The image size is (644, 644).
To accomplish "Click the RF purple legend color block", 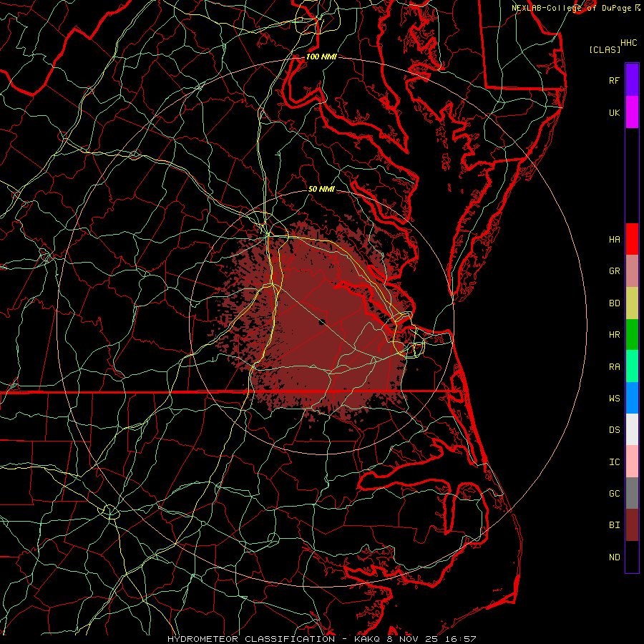I will click(x=632, y=79).
